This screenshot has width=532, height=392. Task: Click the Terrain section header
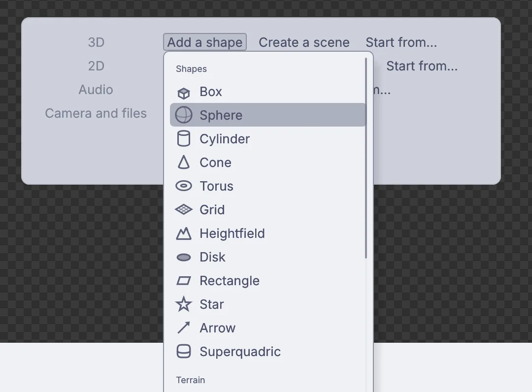pos(190,380)
